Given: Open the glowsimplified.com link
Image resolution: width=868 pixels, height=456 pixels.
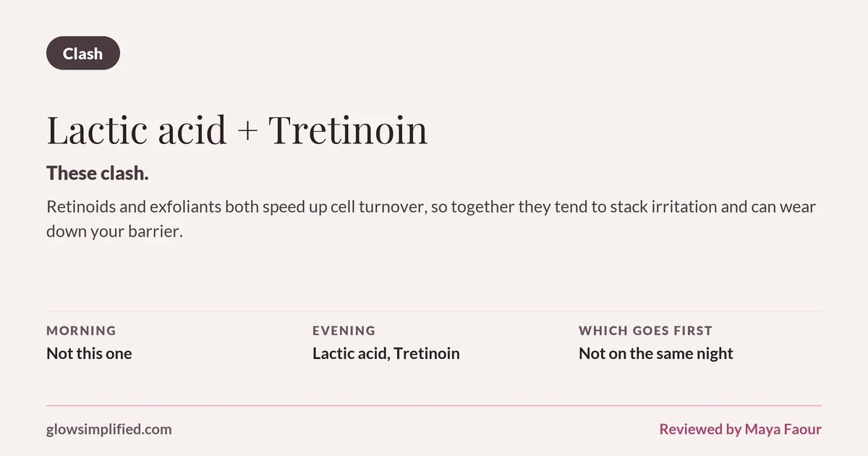Looking at the screenshot, I should click(x=109, y=429).
